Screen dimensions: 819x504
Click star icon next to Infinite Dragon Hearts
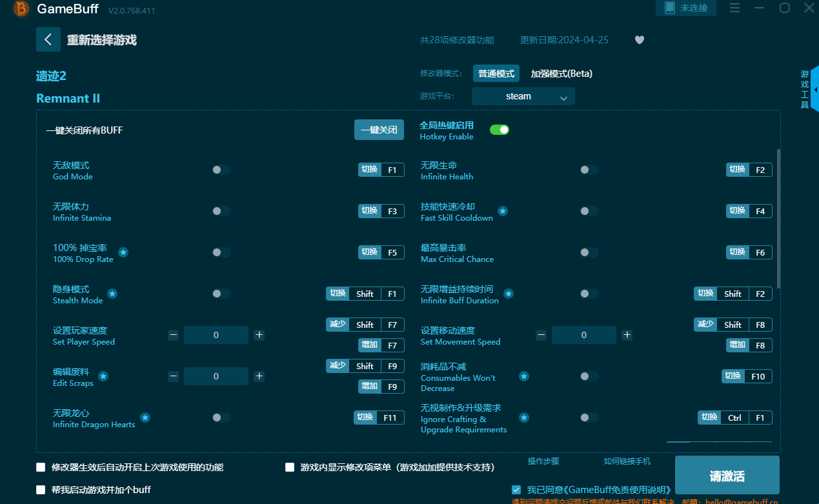tap(145, 418)
